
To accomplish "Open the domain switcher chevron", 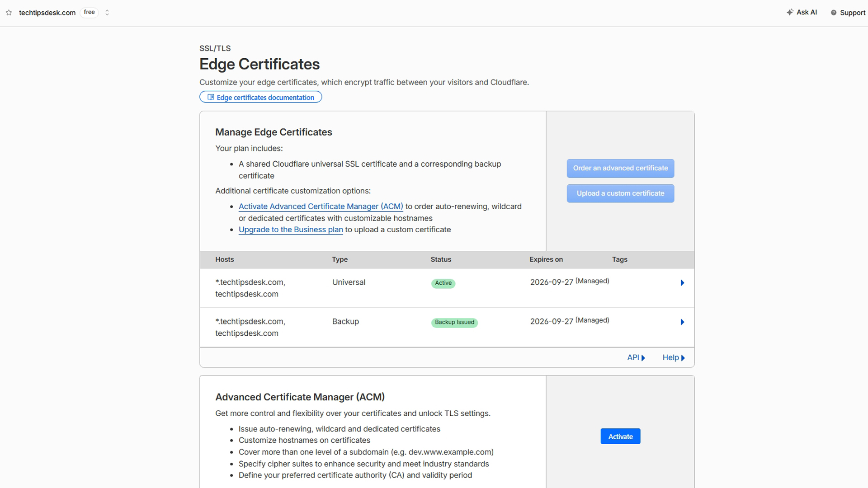I will [x=107, y=13].
